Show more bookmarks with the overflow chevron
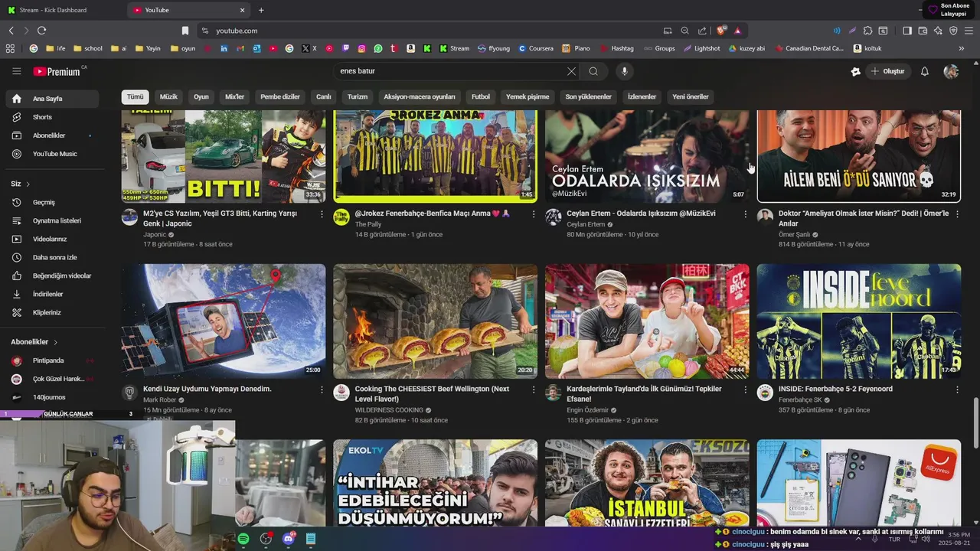This screenshot has width=980, height=551. (961, 48)
